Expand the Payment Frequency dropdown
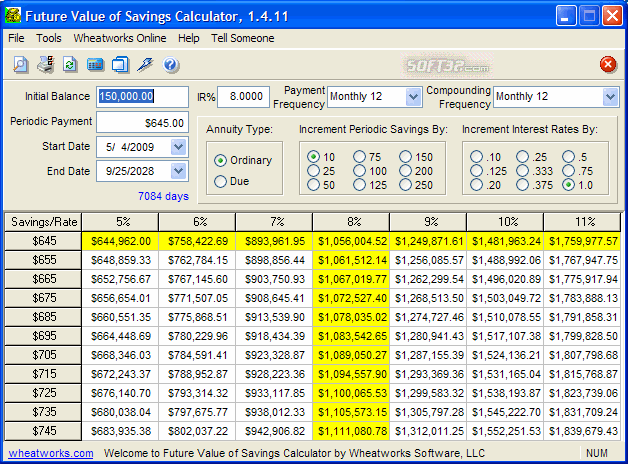 (413, 96)
